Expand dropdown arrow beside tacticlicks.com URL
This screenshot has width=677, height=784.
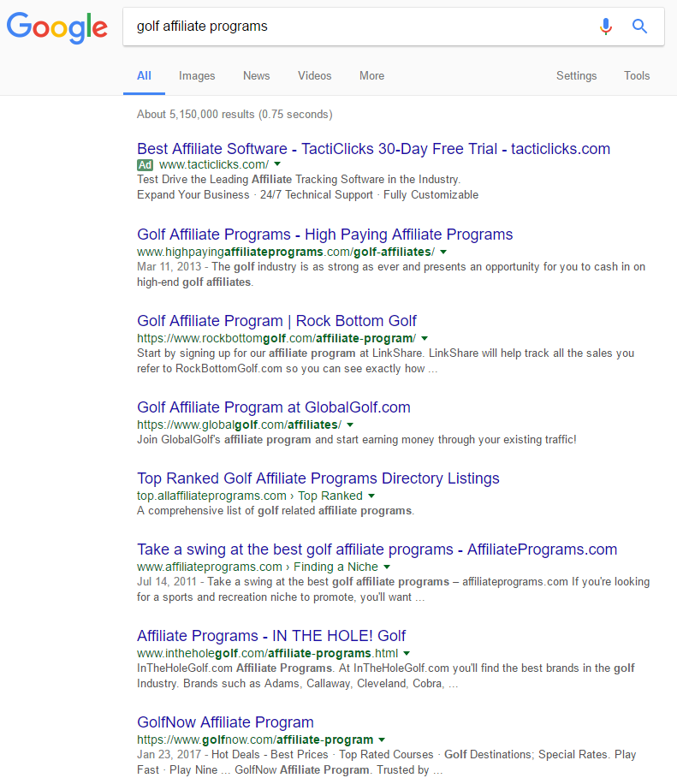tap(277, 164)
